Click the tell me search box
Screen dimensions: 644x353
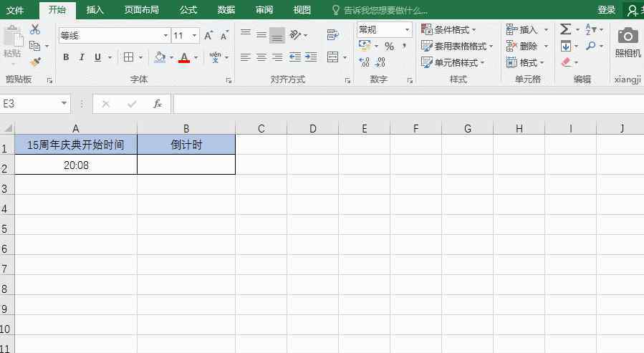[380, 10]
